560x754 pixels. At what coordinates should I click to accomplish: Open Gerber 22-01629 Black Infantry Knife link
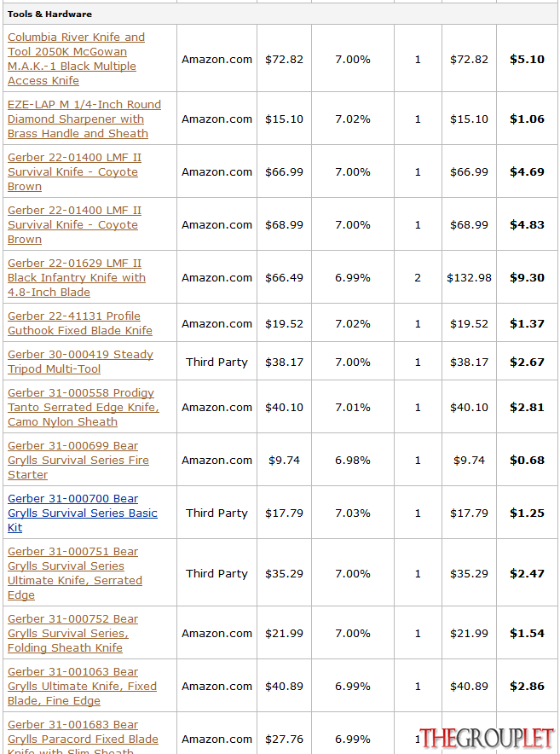[77, 277]
